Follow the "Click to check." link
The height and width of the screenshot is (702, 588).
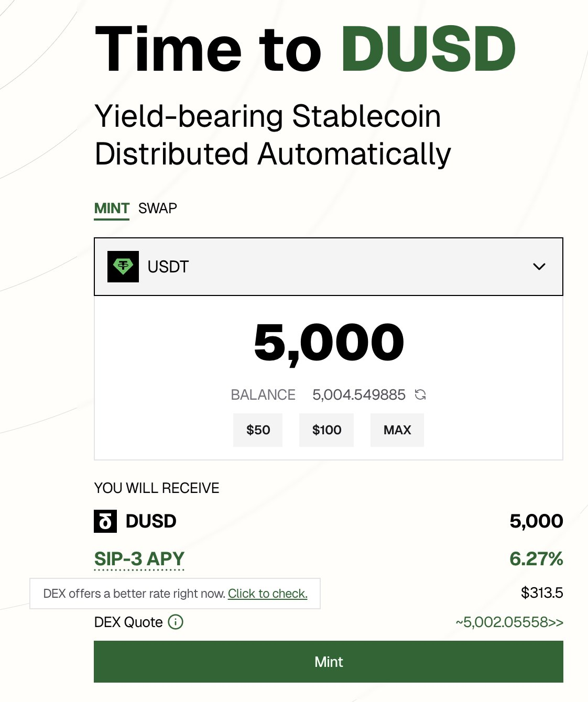coord(268,594)
